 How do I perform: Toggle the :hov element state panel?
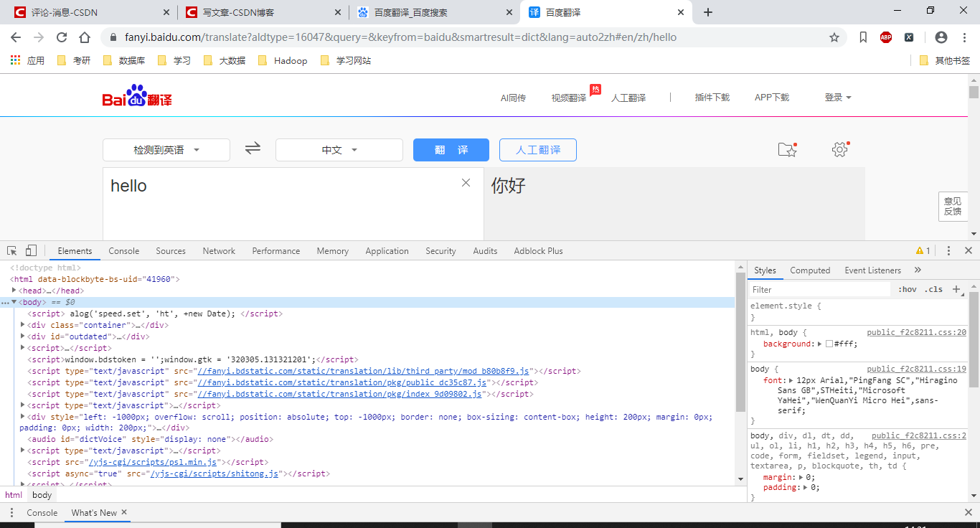pyautogui.click(x=908, y=289)
